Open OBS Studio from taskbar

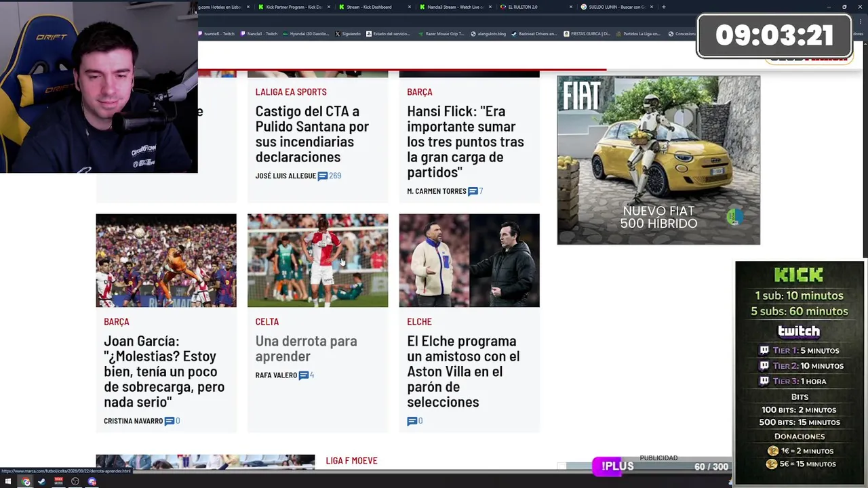tap(75, 482)
